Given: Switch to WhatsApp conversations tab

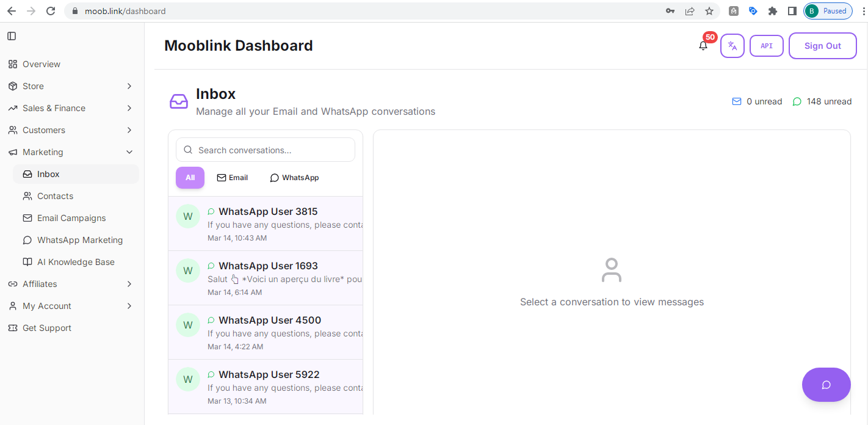Looking at the screenshot, I should [294, 178].
